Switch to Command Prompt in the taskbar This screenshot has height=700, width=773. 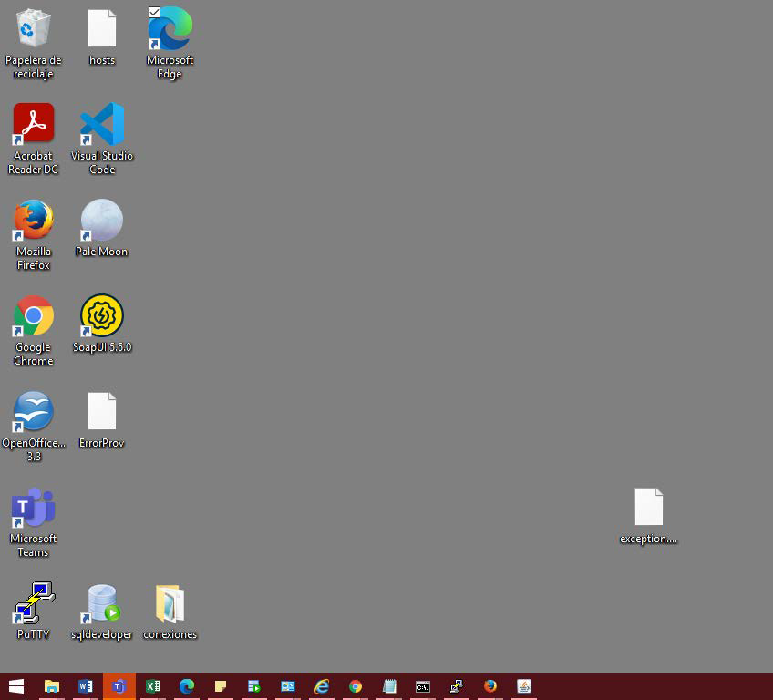(422, 686)
